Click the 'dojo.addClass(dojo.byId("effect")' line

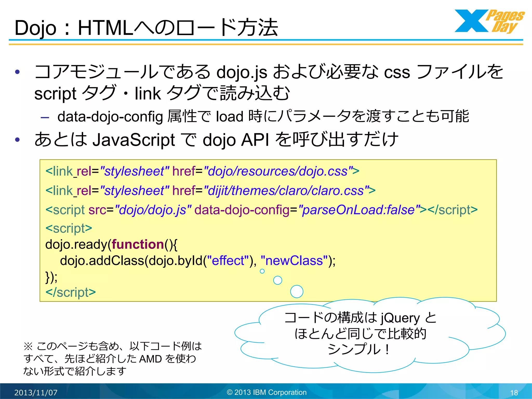click(198, 261)
